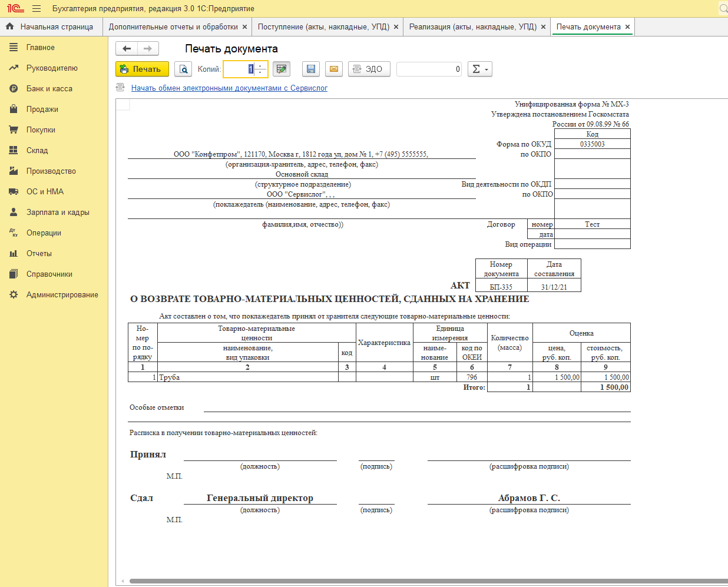728x587 pixels.
Task: Save document with the floppy disk icon
Action: click(311, 69)
